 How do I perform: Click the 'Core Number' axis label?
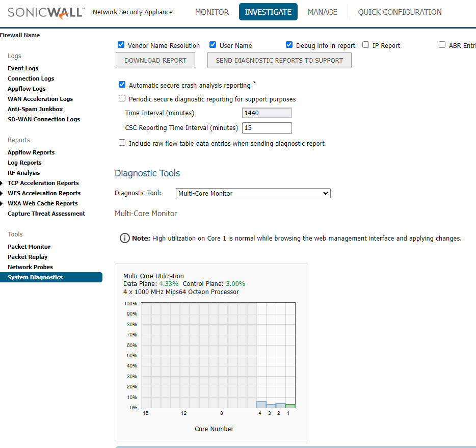click(214, 429)
